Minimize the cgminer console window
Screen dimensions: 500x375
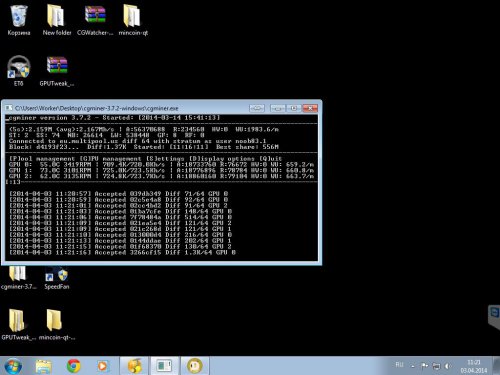point(277,108)
